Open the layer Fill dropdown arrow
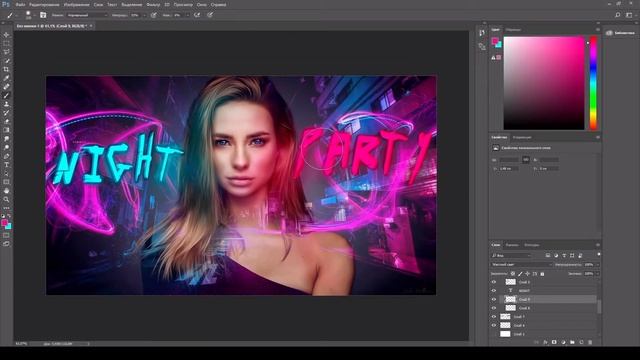640x360 pixels. [x=598, y=273]
